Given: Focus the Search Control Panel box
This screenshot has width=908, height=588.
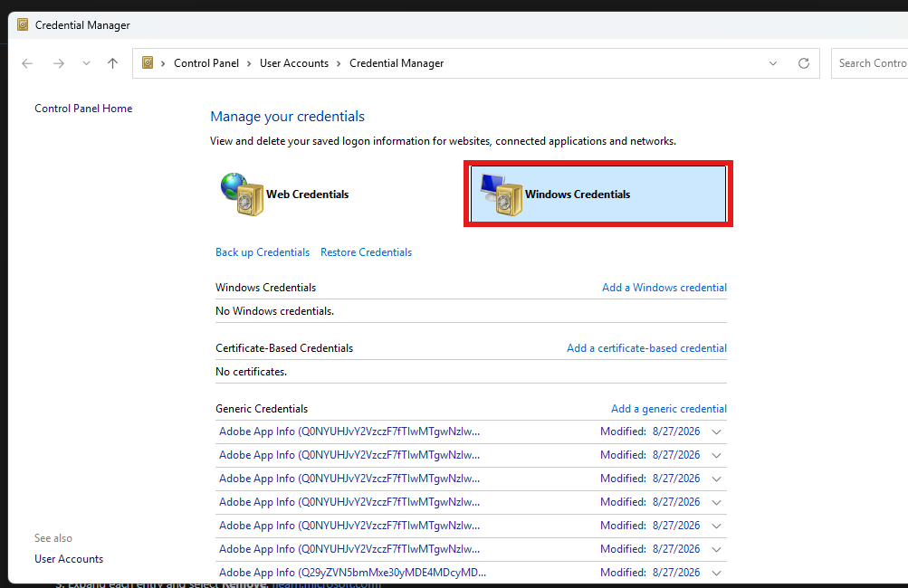Looking at the screenshot, I should click(870, 63).
